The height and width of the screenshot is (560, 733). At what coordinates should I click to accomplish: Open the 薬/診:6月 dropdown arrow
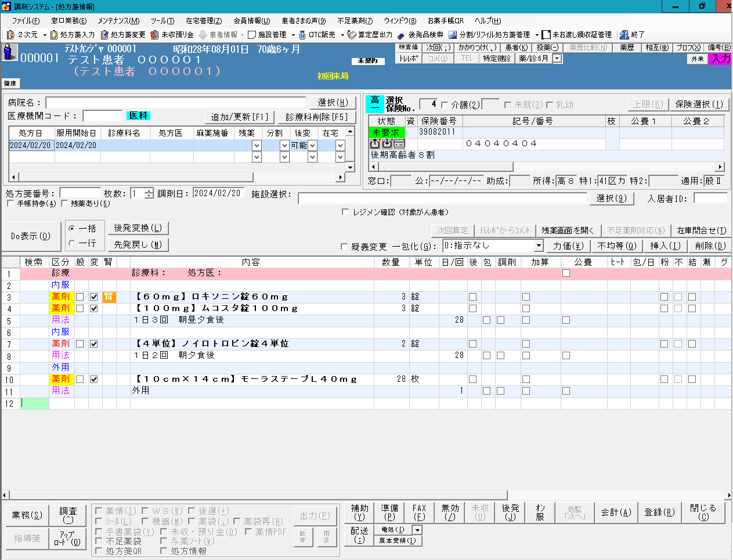[557, 59]
